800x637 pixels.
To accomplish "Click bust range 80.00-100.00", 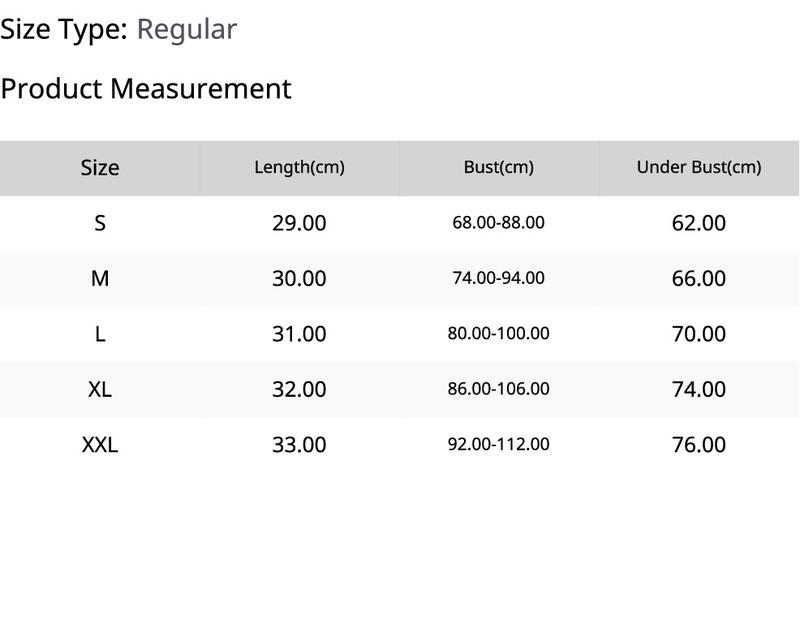I will tap(498, 334).
